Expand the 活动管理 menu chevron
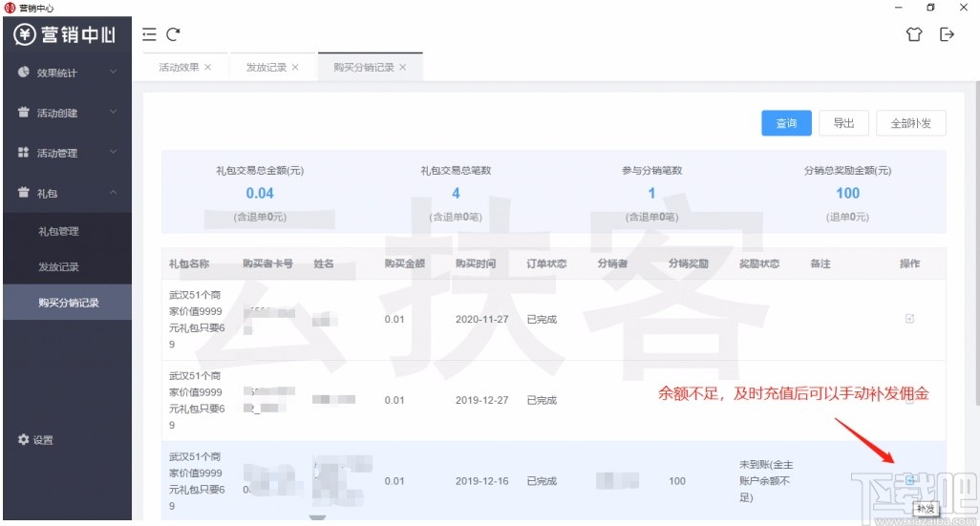Screen dimensions: 980x526 pos(113,152)
